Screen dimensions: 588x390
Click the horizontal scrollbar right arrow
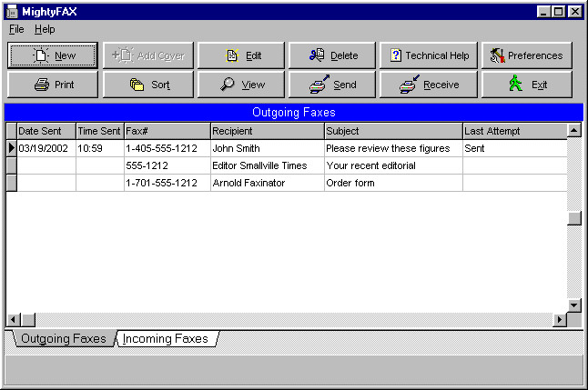pyautogui.click(x=560, y=320)
